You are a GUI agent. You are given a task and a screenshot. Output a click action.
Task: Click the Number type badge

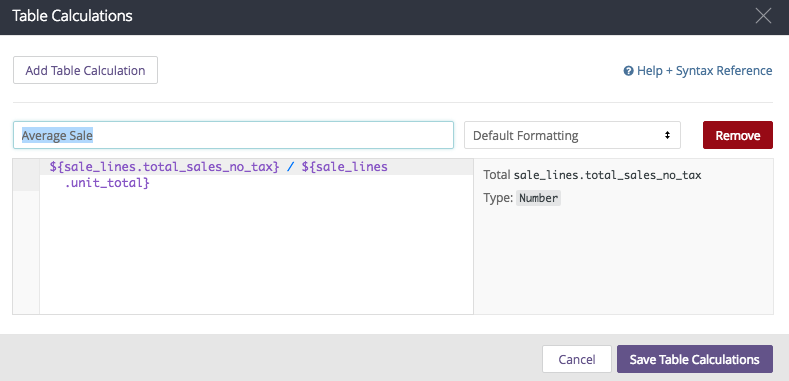(x=538, y=198)
